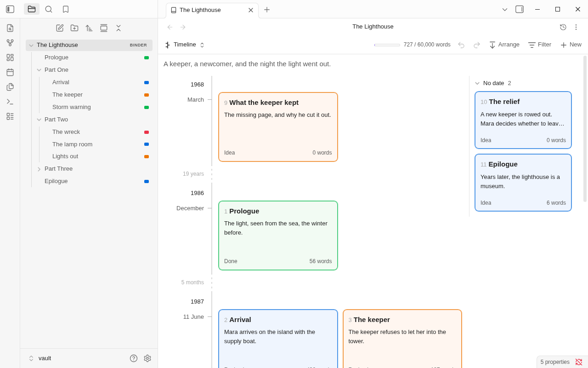Open the bookmarks icon
The width and height of the screenshot is (588, 368).
click(66, 9)
